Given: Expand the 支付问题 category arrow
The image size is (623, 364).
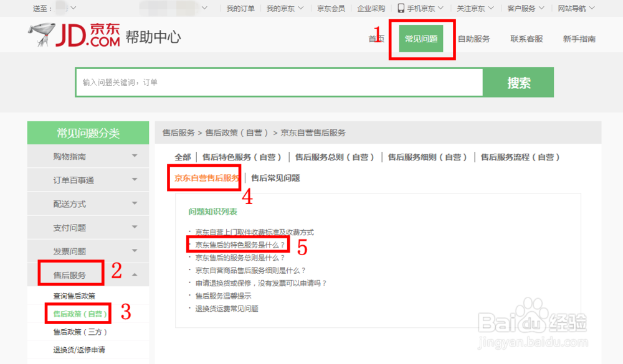Looking at the screenshot, I should (x=135, y=227).
